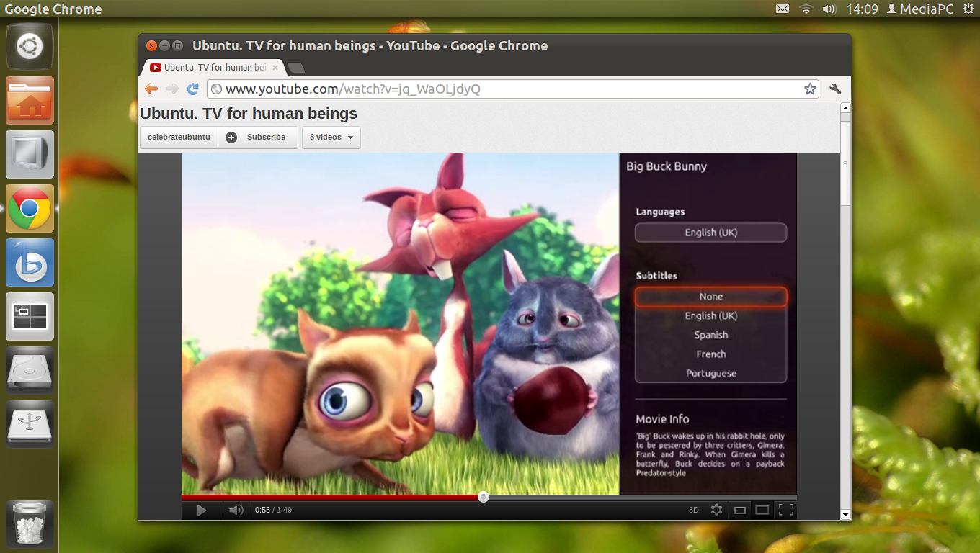Screen dimensions: 980x553
Task: Click the English (UK) Languages field
Action: tap(710, 233)
